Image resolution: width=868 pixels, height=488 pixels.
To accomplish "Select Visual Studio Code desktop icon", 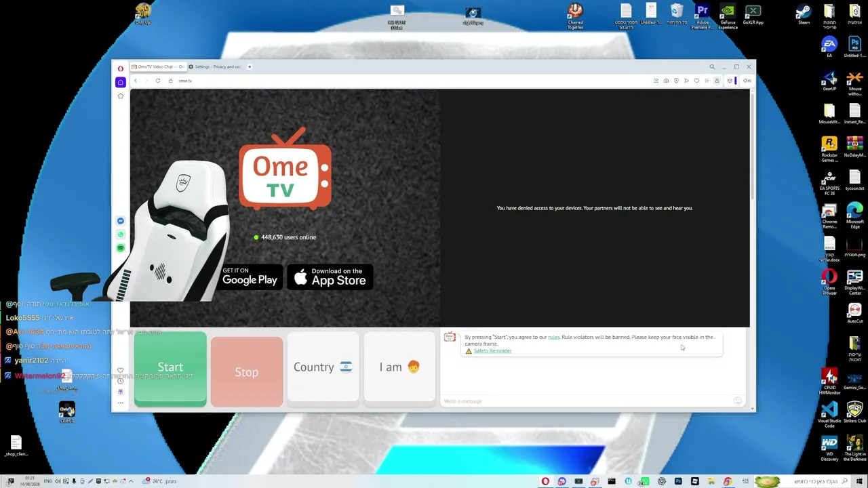I will pos(829,414).
